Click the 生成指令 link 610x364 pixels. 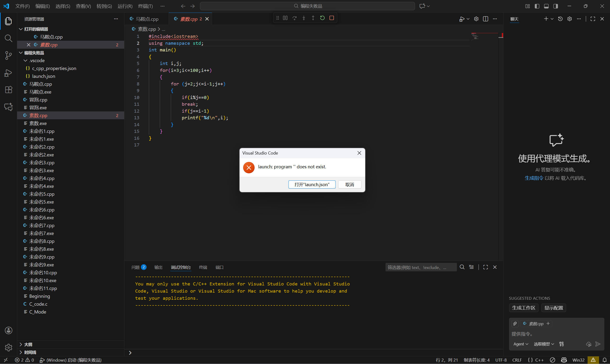click(534, 178)
